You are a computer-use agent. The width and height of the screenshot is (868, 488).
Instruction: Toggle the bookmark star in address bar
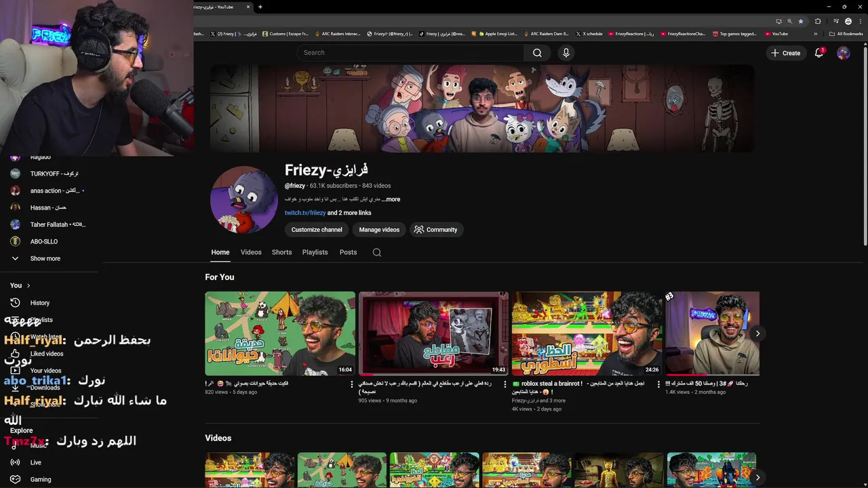[x=801, y=21]
